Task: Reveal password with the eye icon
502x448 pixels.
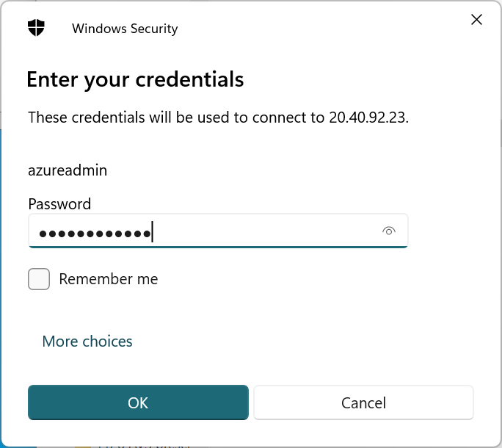Action: tap(389, 231)
